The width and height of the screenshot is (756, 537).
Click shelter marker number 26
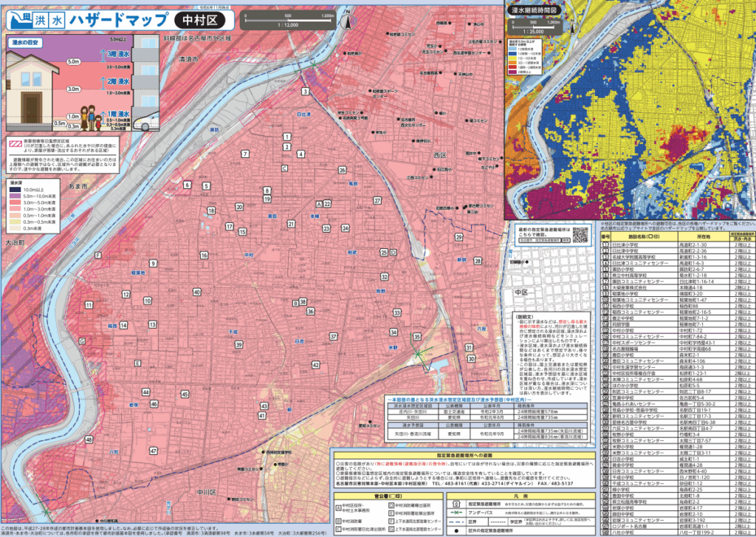tap(343, 170)
